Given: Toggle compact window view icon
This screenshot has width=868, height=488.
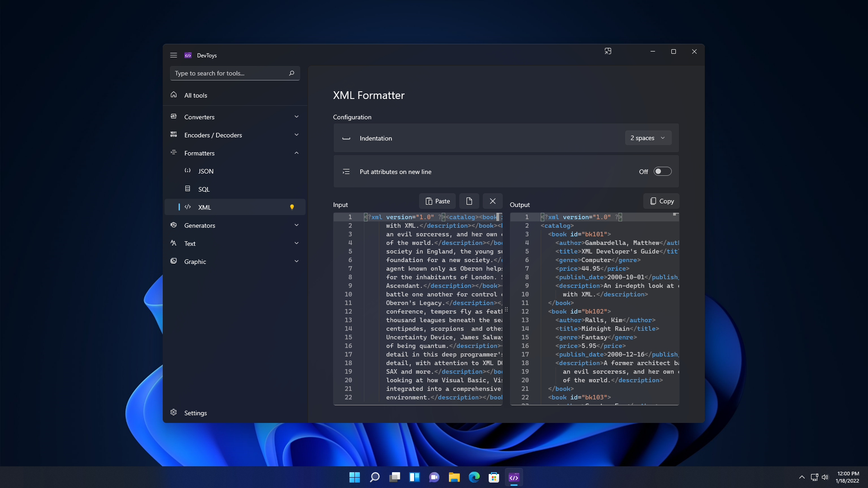Looking at the screenshot, I should (608, 51).
